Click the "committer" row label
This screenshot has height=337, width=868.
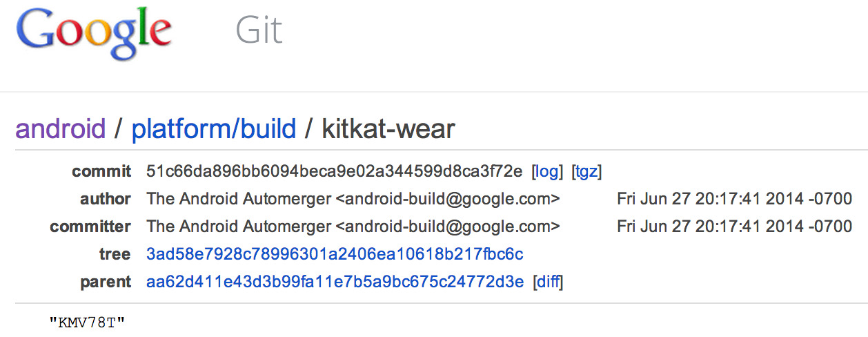90,227
